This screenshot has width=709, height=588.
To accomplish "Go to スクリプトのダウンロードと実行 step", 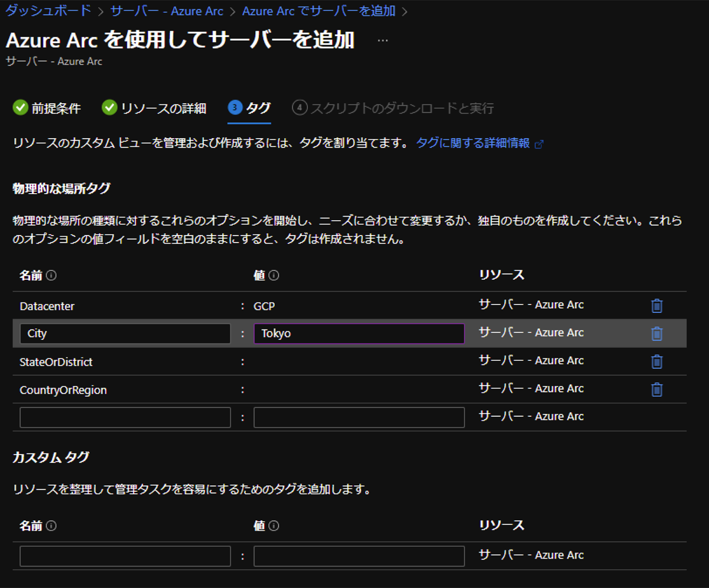I will pos(393,108).
